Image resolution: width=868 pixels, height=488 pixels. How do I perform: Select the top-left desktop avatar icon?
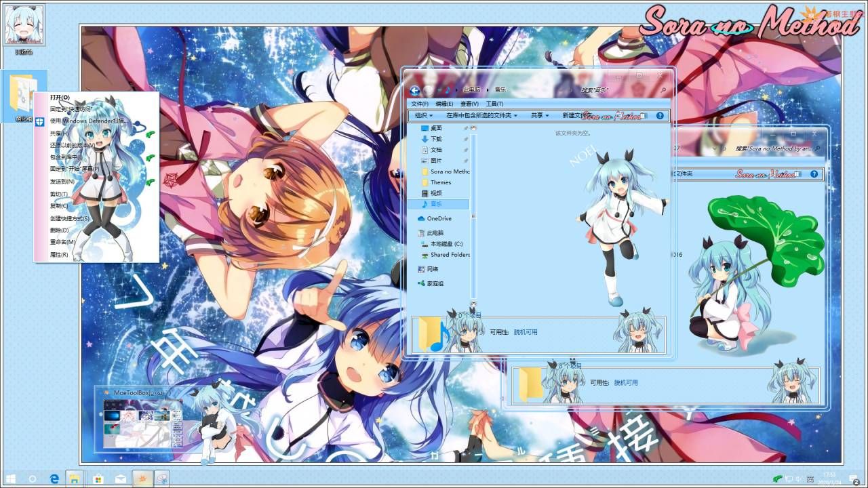click(x=24, y=26)
